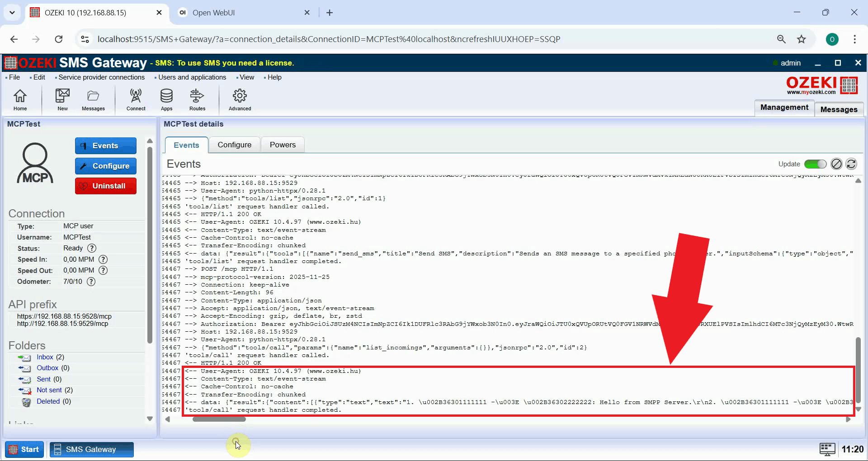868x461 pixels.
Task: Click the Inbox folder envelope icon
Action: pyautogui.click(x=24, y=358)
